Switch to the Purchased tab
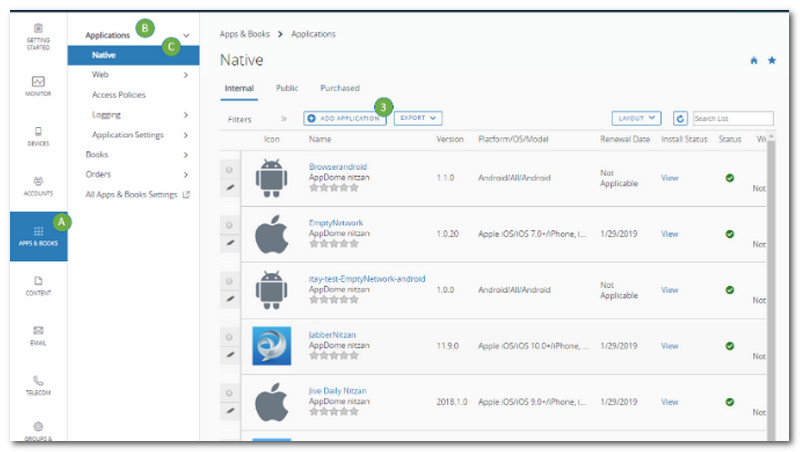This screenshot has height=452, width=800. (340, 88)
